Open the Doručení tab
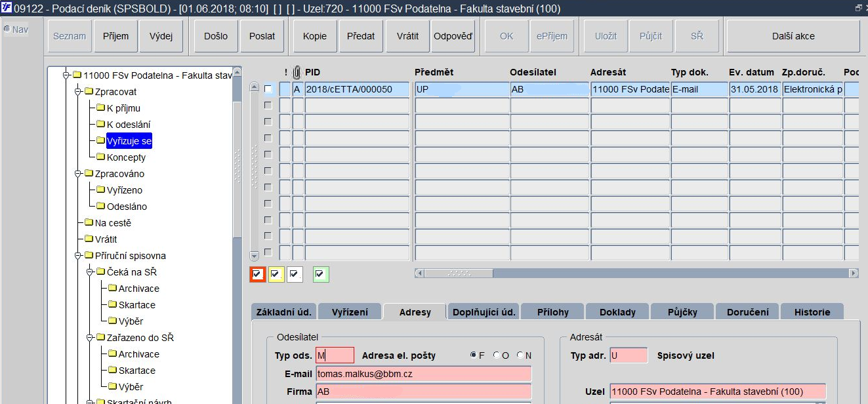868x404 pixels. point(747,312)
